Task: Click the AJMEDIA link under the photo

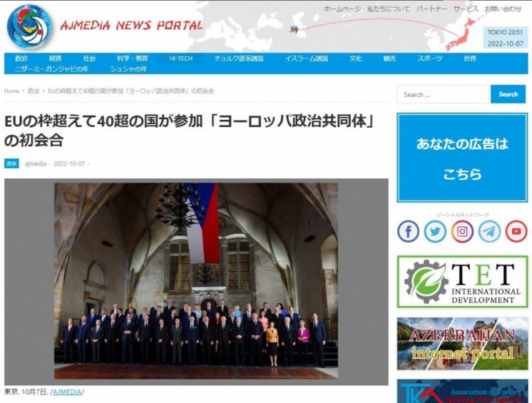Action: 67,392
